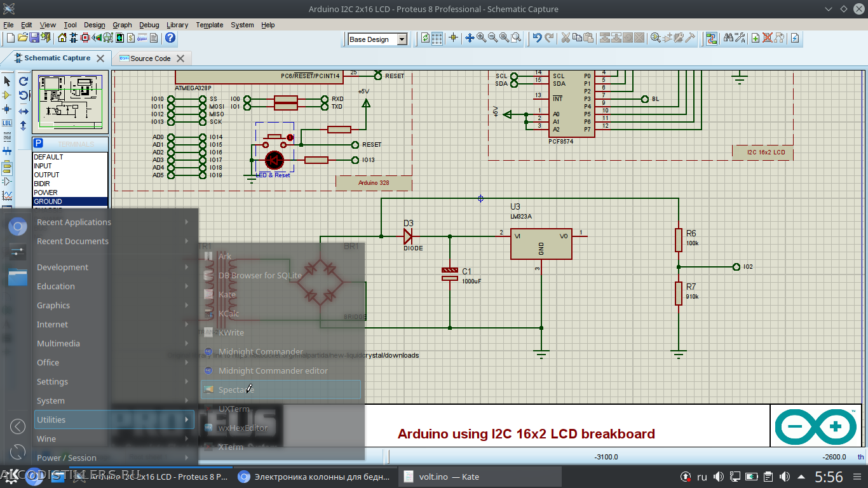The image size is (868, 488).
Task: Cut selection with scissors icon
Action: [566, 38]
